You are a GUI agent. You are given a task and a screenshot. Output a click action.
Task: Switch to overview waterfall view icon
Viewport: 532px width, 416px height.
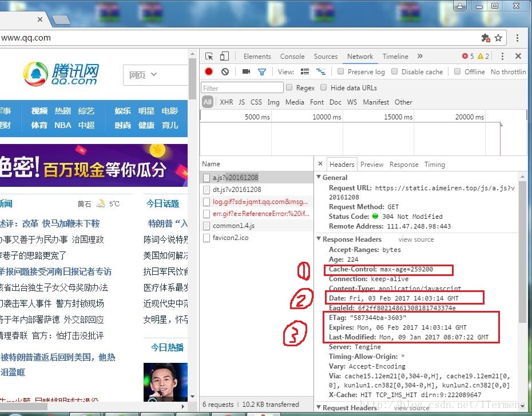coord(321,71)
